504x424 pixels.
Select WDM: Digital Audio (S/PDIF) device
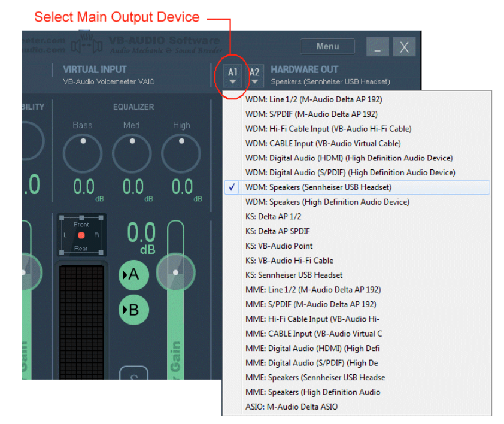coord(357,172)
